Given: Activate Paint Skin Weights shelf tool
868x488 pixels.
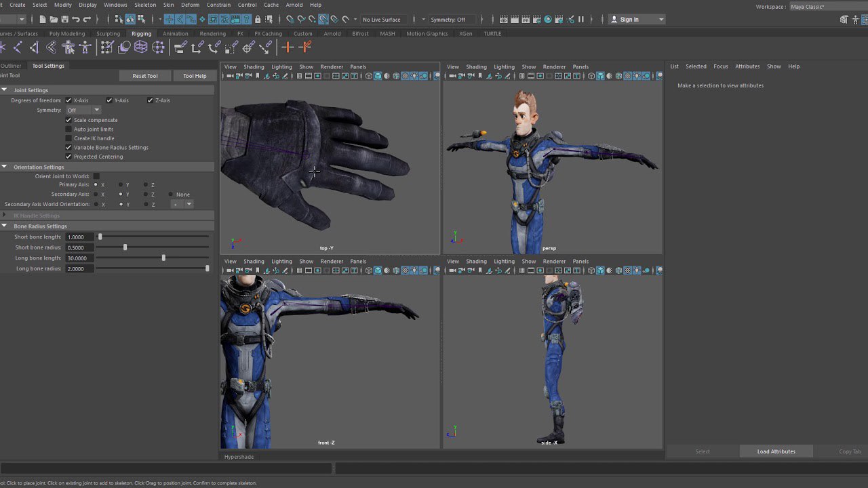Looking at the screenshot, I should tap(106, 47).
